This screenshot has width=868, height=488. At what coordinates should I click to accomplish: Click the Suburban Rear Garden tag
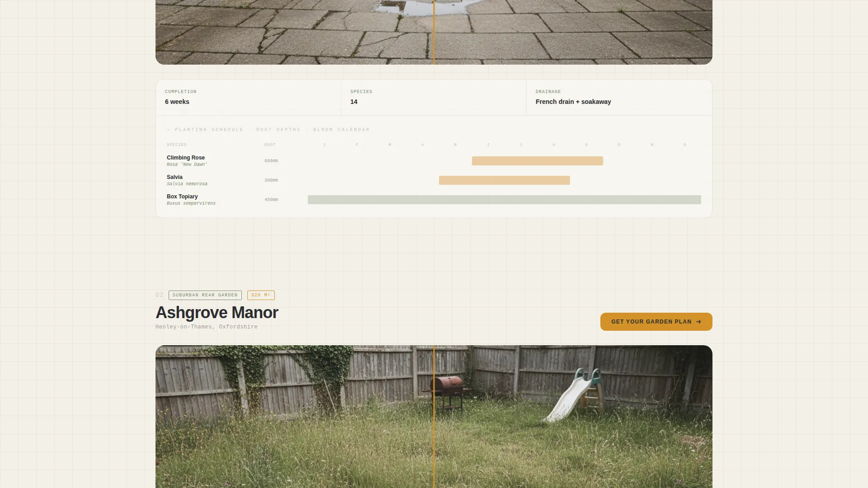[205, 295]
